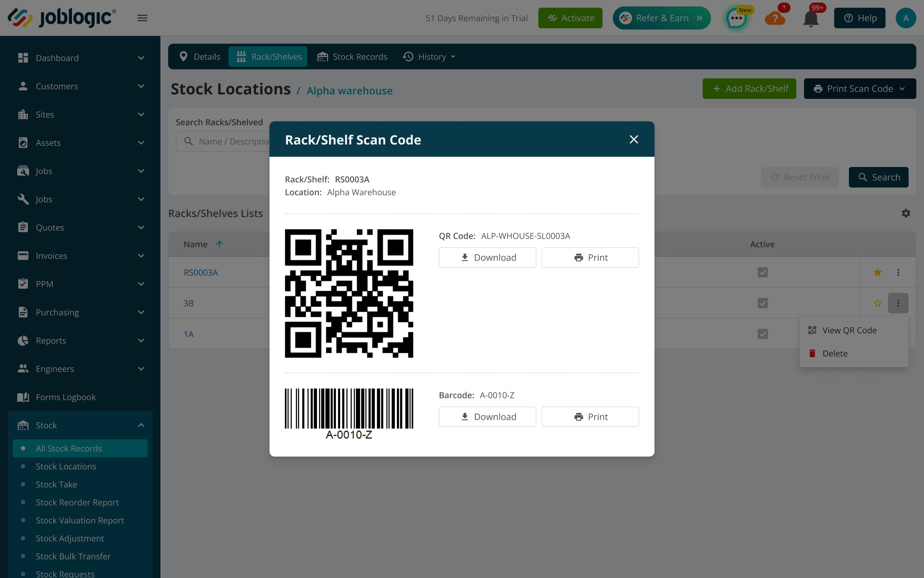Screen dimensions: 924x578
Task: Open the History dropdown tab
Action: point(429,57)
